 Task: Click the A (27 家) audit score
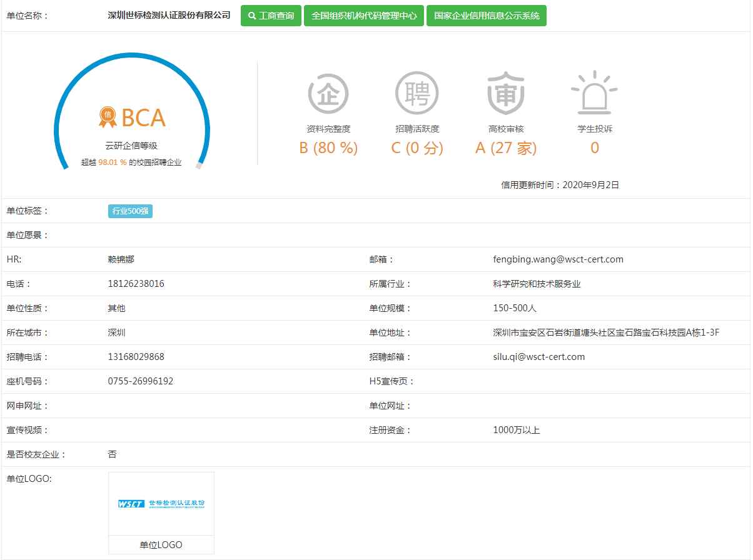(505, 148)
